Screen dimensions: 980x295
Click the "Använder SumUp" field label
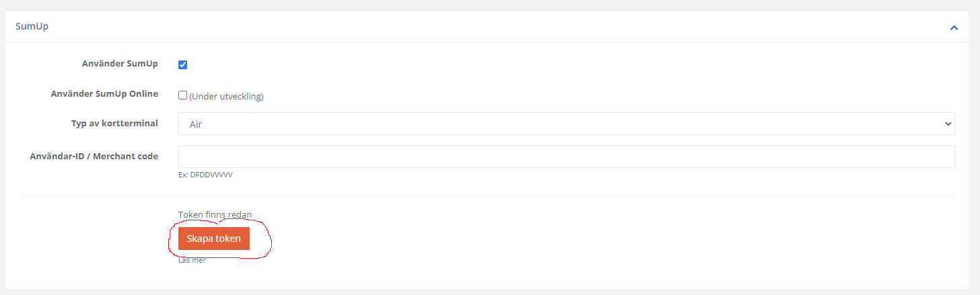pyautogui.click(x=119, y=64)
